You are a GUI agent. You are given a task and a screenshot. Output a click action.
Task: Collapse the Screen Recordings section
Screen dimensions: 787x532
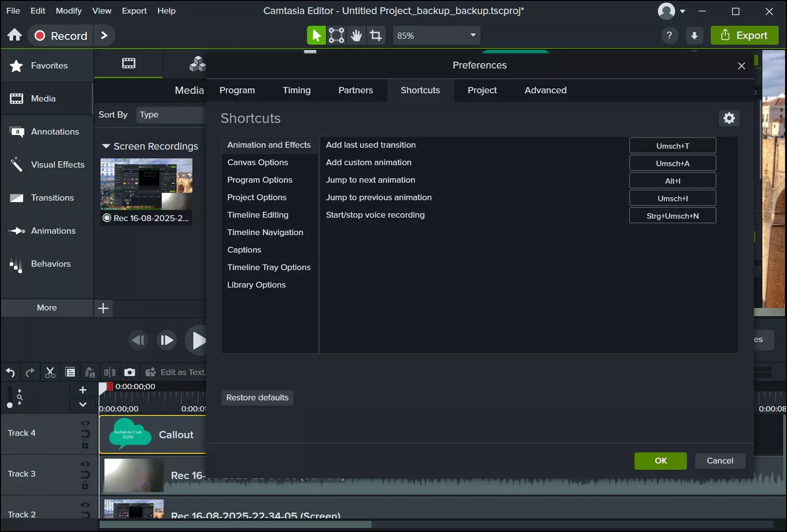tap(106, 147)
